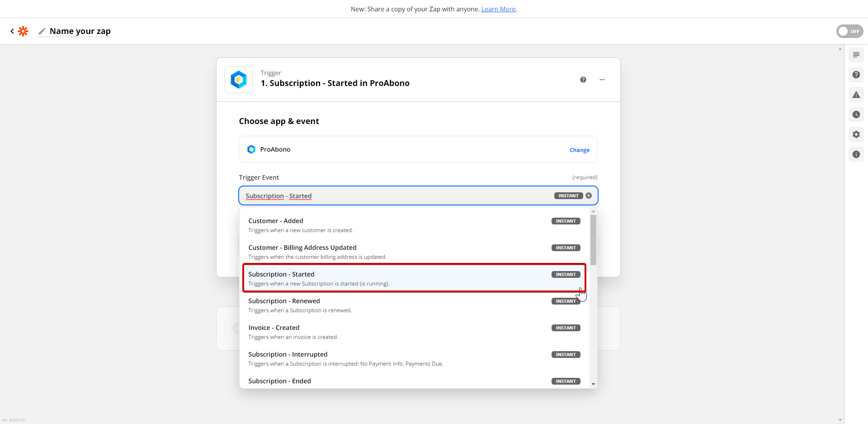Click the pencil icon to rename the zap

click(42, 31)
